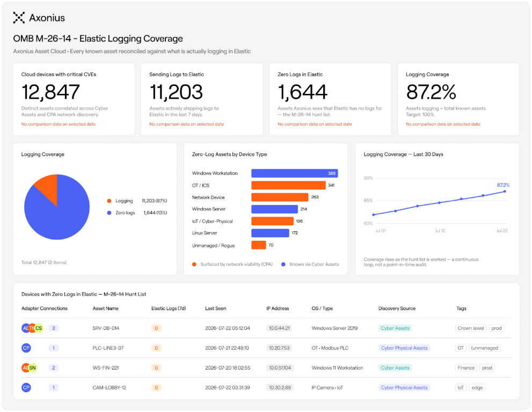Sort by Adapter Connections column header
The width and height of the screenshot is (532, 412).
(x=45, y=308)
